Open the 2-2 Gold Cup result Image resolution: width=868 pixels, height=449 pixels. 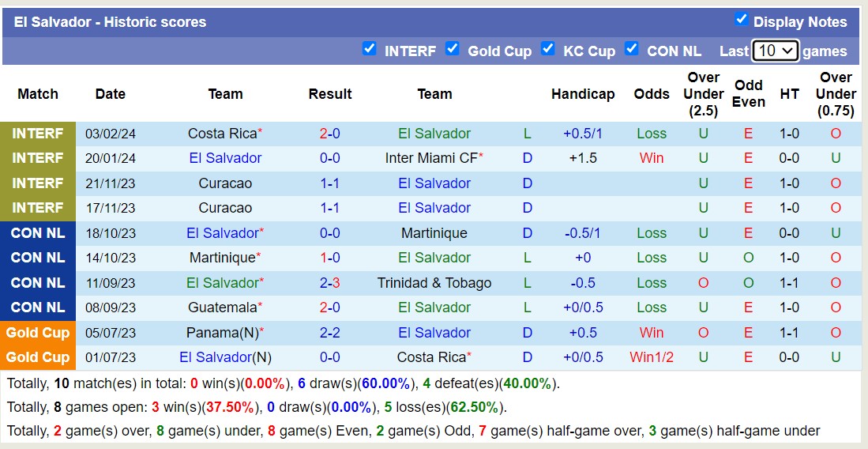pos(329,333)
